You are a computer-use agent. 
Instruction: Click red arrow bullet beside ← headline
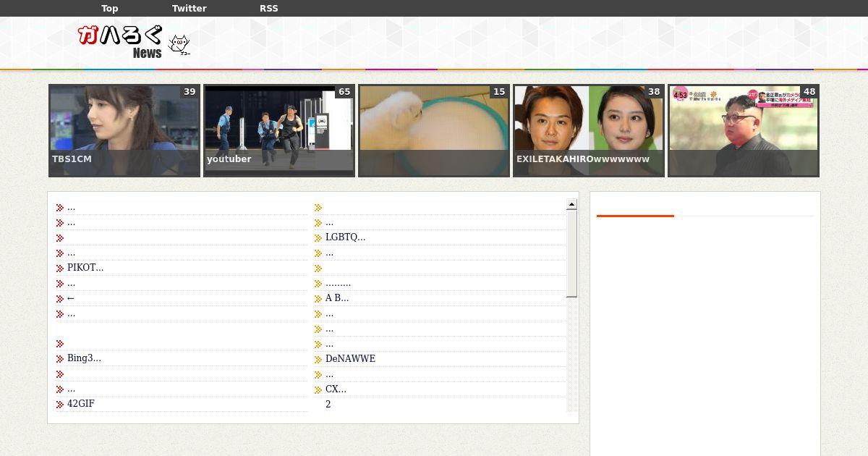(x=60, y=299)
